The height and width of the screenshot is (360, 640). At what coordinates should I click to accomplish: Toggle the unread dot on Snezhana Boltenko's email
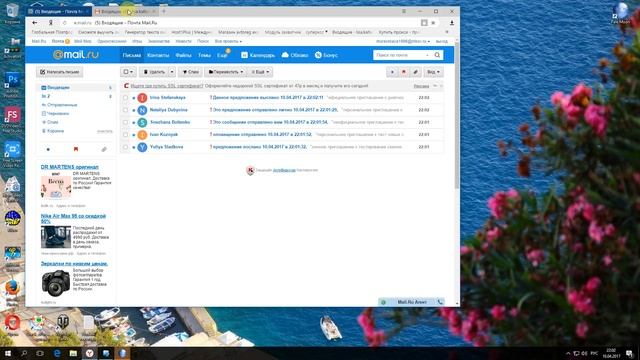[x=134, y=122]
